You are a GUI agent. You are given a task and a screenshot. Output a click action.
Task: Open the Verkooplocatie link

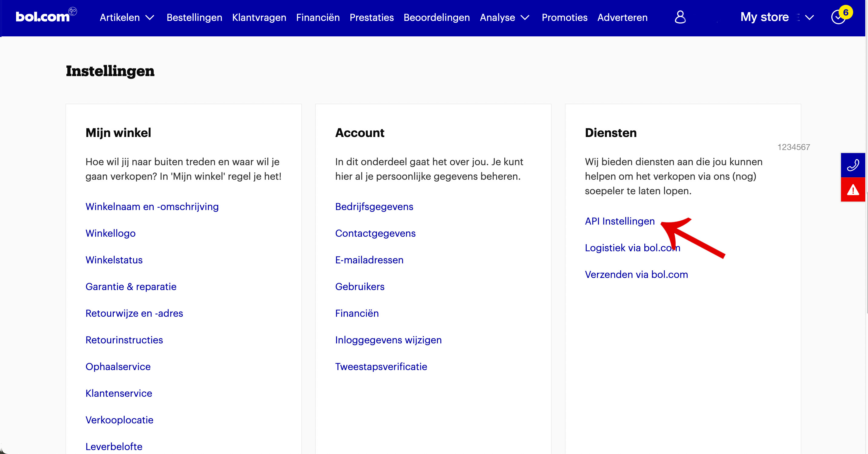tap(119, 420)
